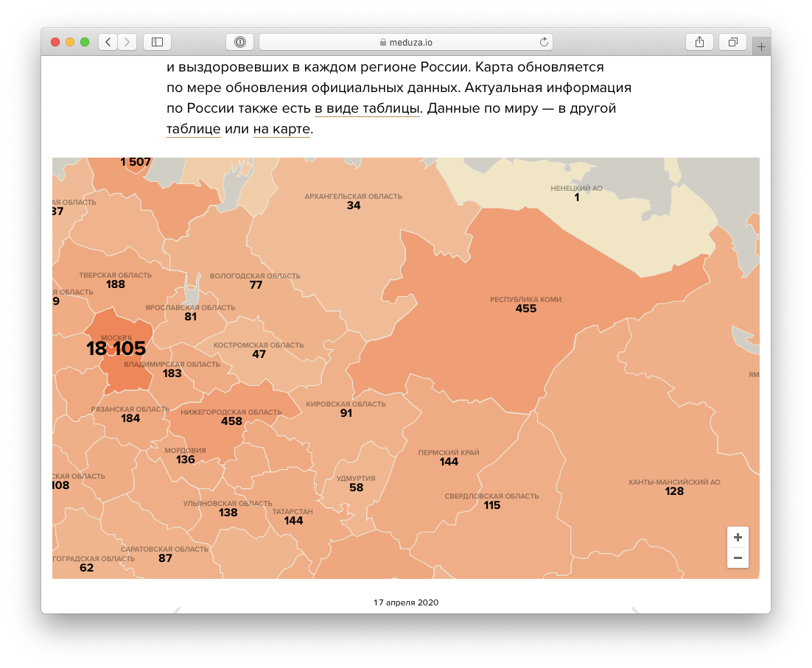Select Архангельская область on the map

point(354,201)
